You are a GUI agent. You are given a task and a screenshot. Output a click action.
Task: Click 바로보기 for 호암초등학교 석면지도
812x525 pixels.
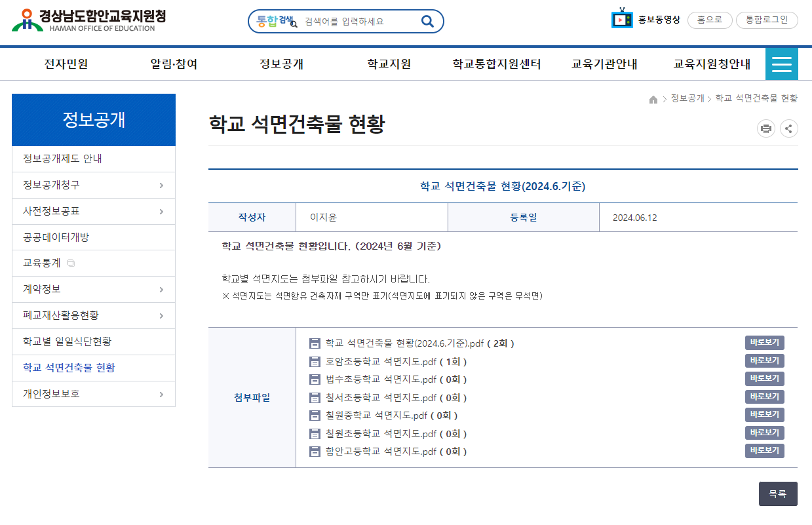[x=764, y=360]
